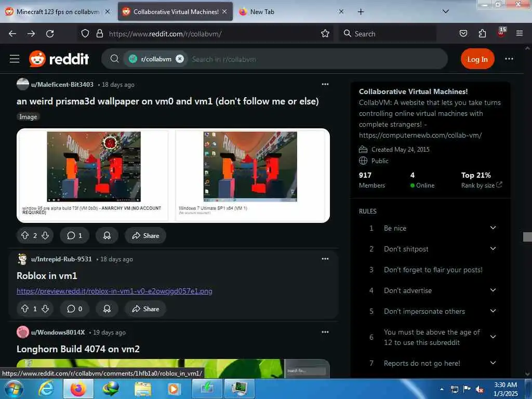
Task: Open the Windows Start menu orb
Action: point(14,389)
